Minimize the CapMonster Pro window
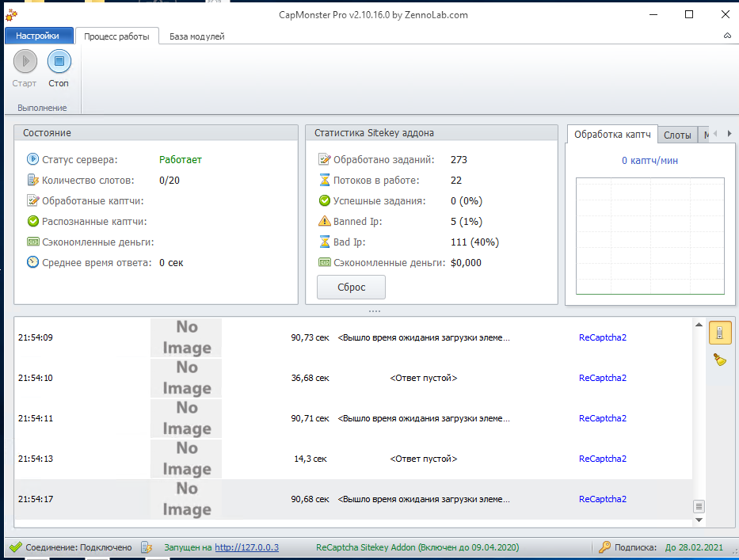This screenshot has height=560, width=739. coord(653,14)
